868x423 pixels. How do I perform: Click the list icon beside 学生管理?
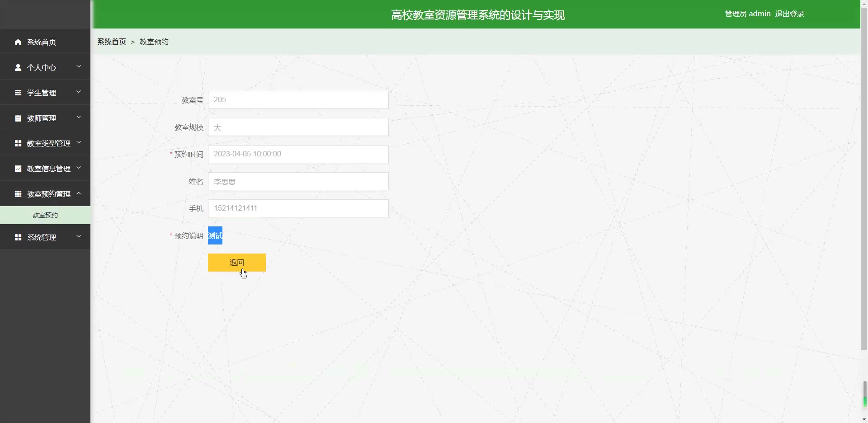tap(18, 93)
